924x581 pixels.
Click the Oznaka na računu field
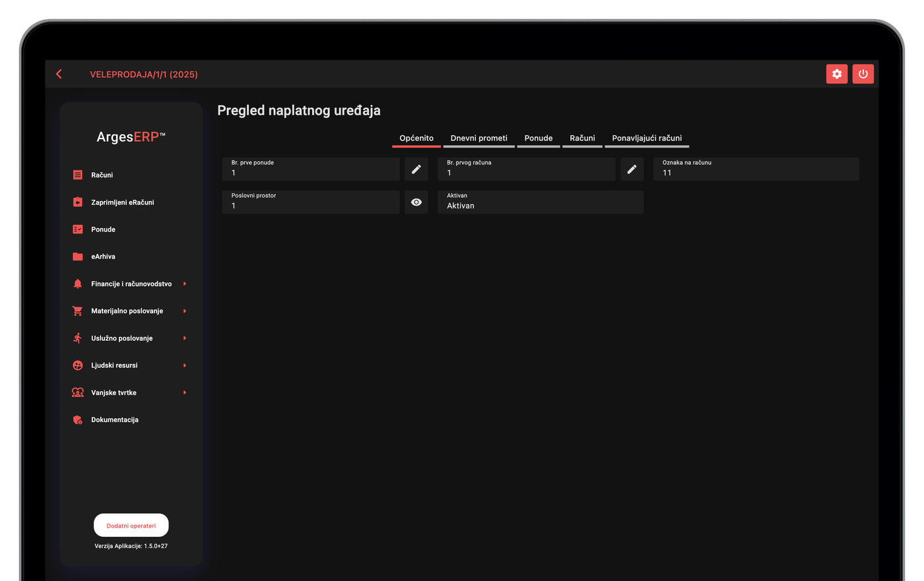[756, 169]
